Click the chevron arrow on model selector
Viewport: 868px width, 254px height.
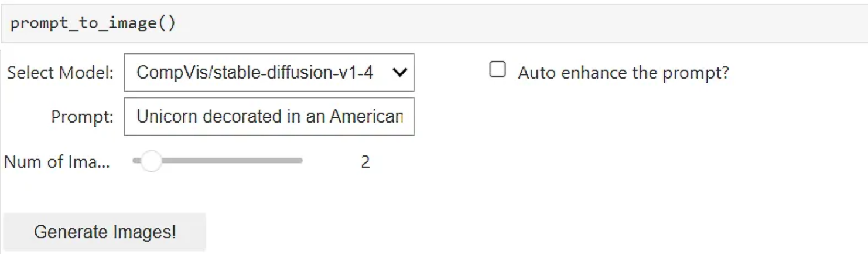point(399,73)
